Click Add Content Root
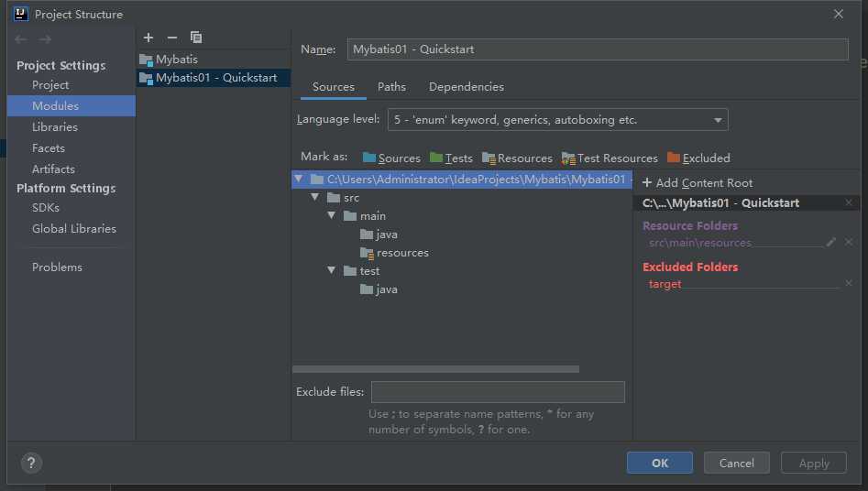Viewport: 868px width, 491px height. 697,182
